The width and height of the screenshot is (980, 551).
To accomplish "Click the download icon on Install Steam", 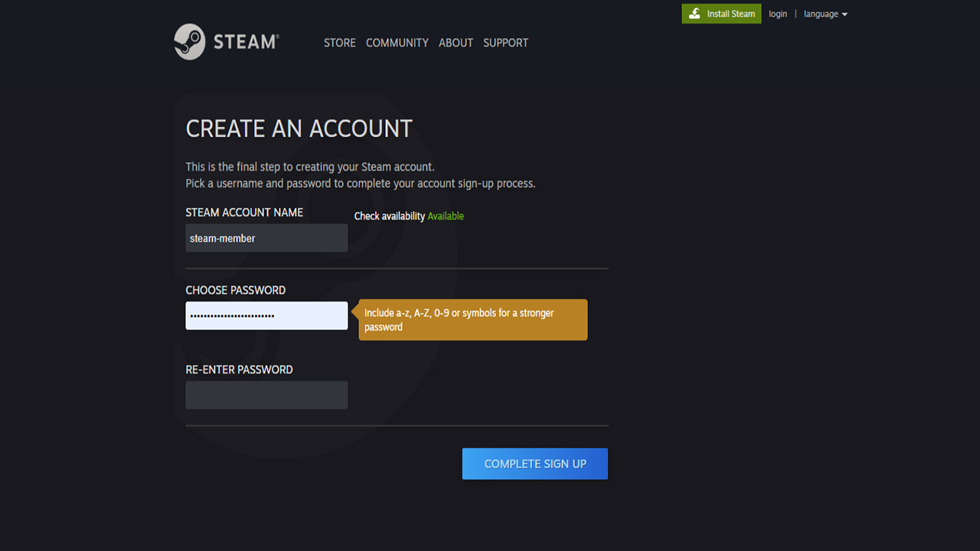I will (x=694, y=14).
